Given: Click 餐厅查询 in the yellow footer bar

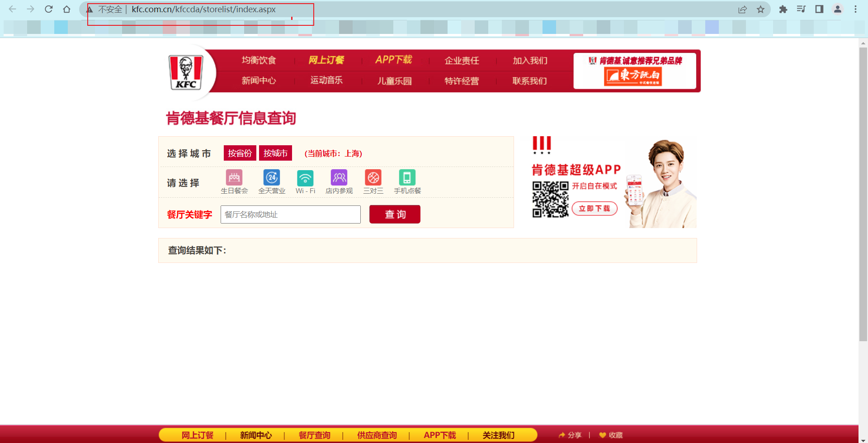Looking at the screenshot, I should click(314, 435).
